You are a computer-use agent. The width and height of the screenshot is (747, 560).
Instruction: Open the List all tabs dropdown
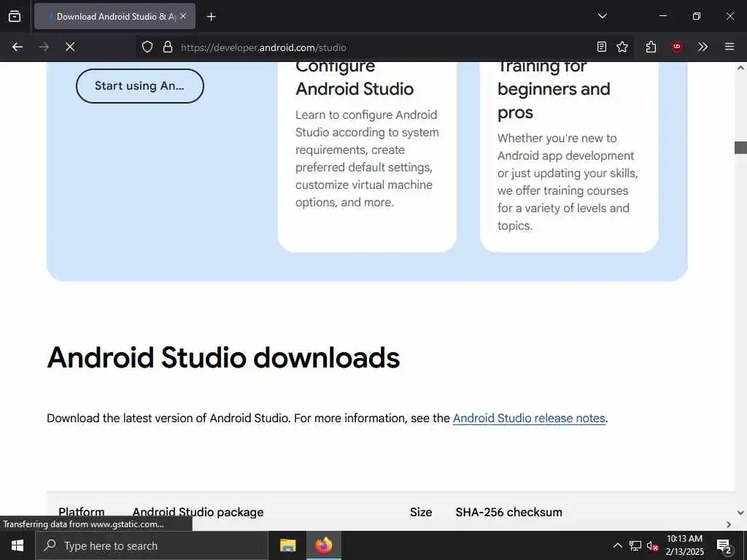point(602,16)
